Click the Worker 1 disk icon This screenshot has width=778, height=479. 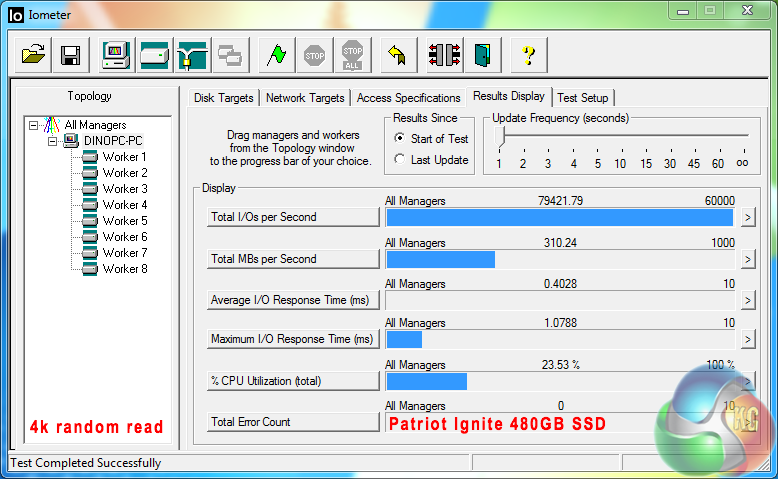(90, 157)
